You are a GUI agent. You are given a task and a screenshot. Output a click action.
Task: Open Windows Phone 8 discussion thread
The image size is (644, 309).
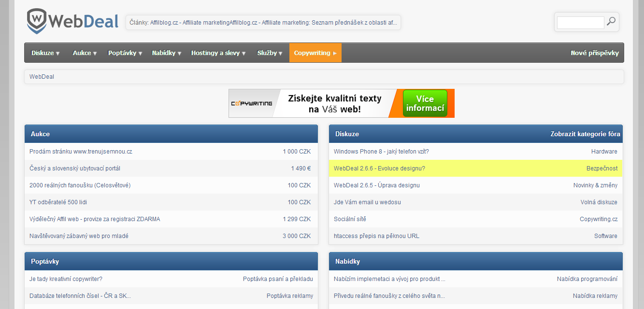(x=381, y=152)
